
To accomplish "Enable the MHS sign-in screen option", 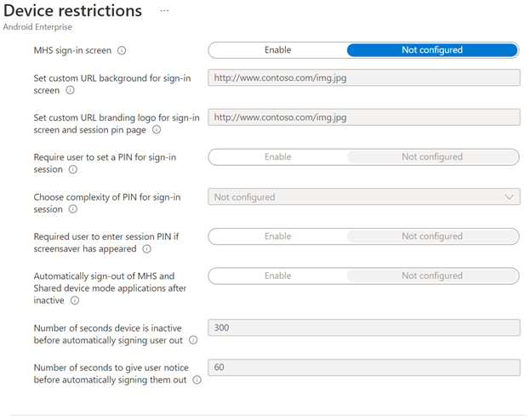I will pyautogui.click(x=277, y=50).
